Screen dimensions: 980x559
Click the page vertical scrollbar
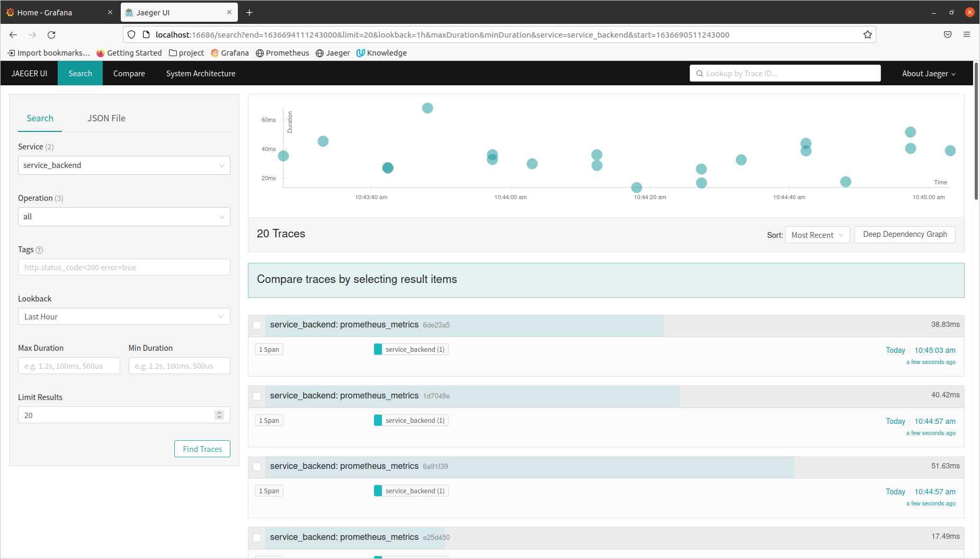[x=976, y=131]
